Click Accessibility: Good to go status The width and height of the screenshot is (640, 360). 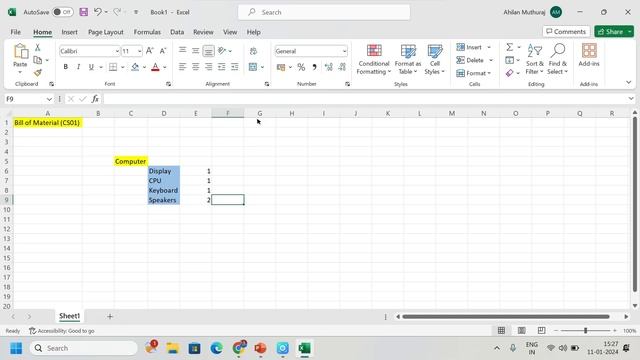pos(62,331)
